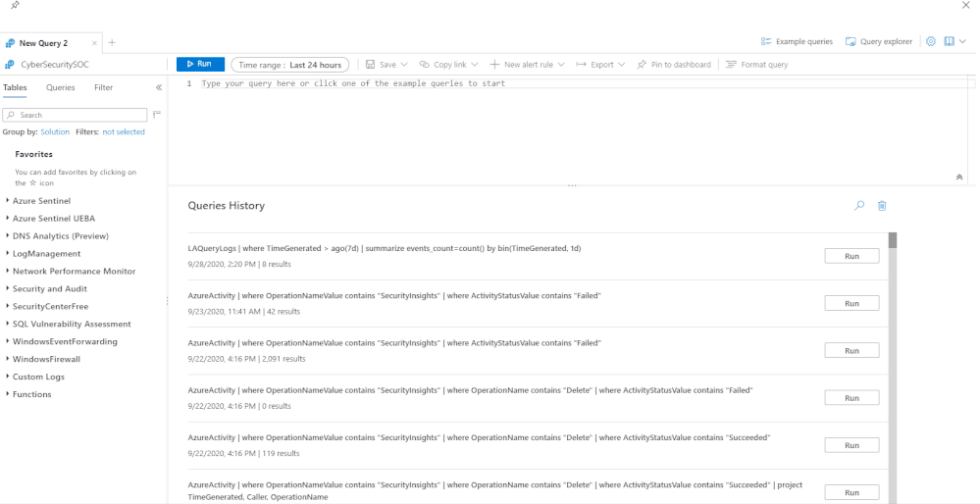Switch to the Queries tab
This screenshot has width=980, height=504.
pyautogui.click(x=61, y=87)
